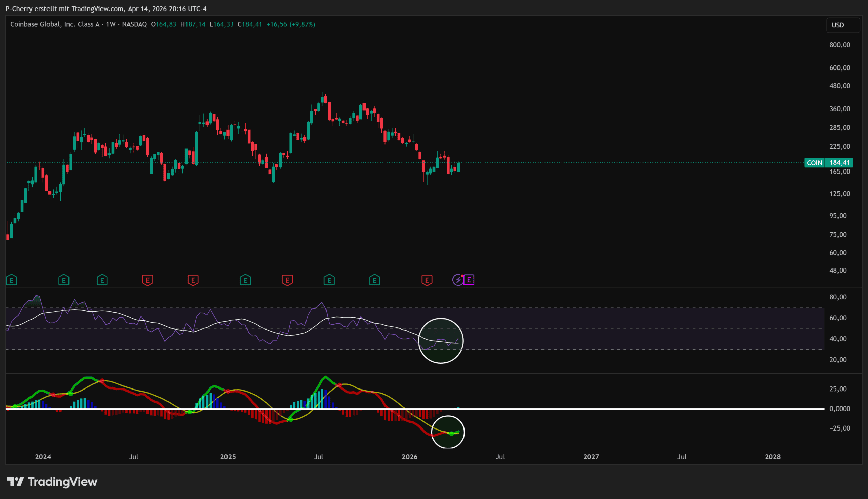Click the TradingView logo icon
This screenshot has width=868, height=499.
click(15, 481)
